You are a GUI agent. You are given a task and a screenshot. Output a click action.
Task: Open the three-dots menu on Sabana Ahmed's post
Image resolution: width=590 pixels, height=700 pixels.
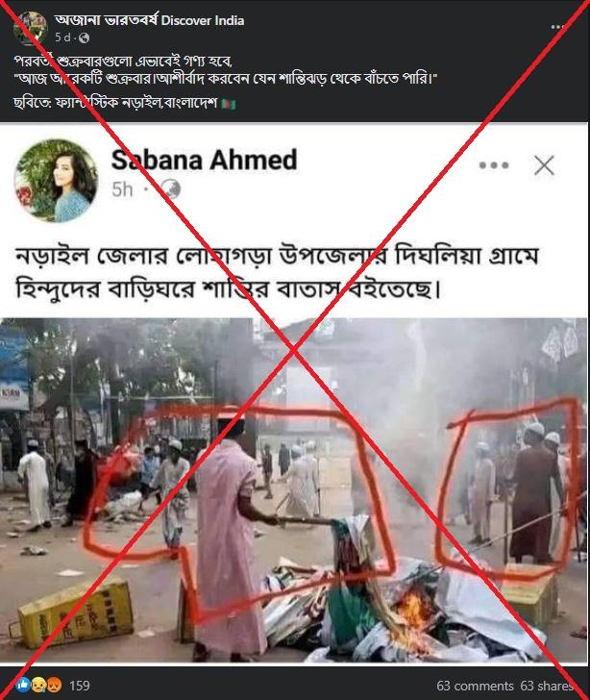tap(494, 165)
